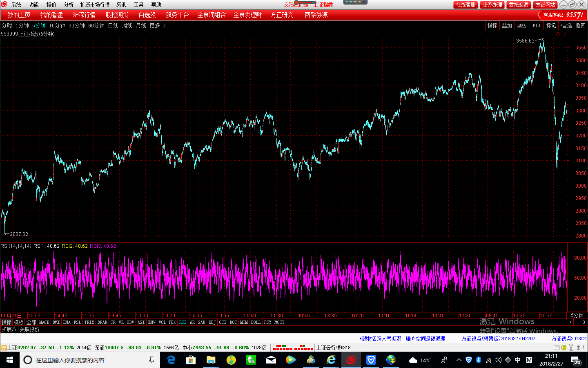Click the microphone icon in the search box
Viewport: 588px width, 368px height.
(x=151, y=360)
